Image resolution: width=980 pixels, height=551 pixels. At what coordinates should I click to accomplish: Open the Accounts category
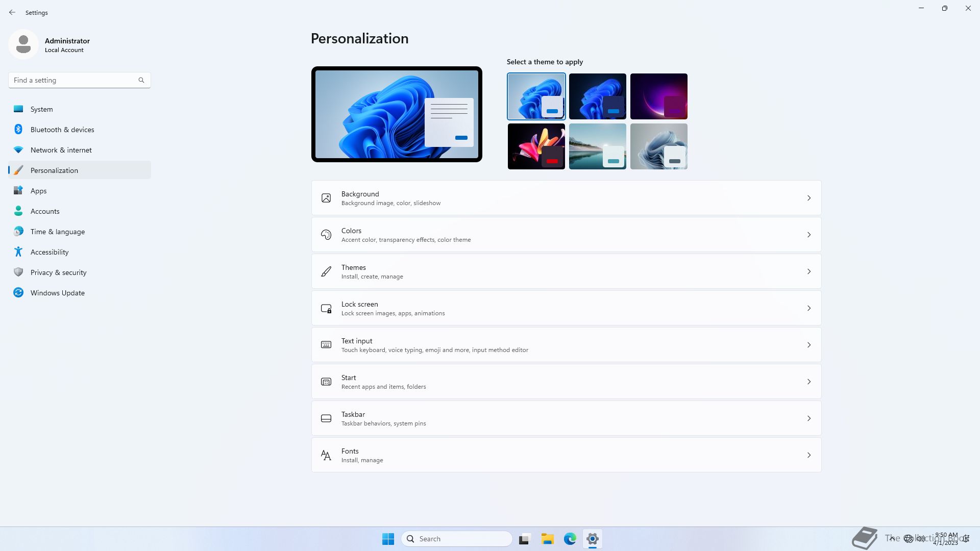click(80, 211)
